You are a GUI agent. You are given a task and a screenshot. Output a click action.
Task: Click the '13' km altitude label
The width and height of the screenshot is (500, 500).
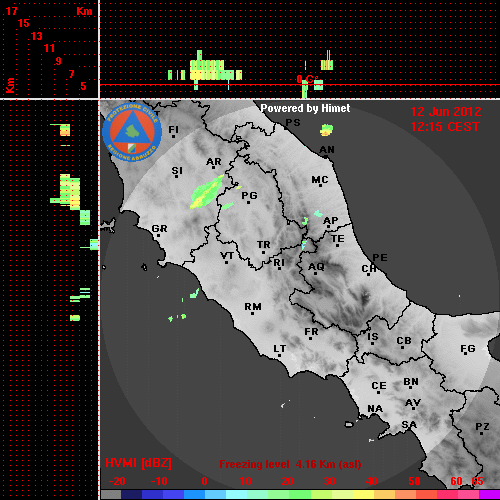click(x=37, y=36)
